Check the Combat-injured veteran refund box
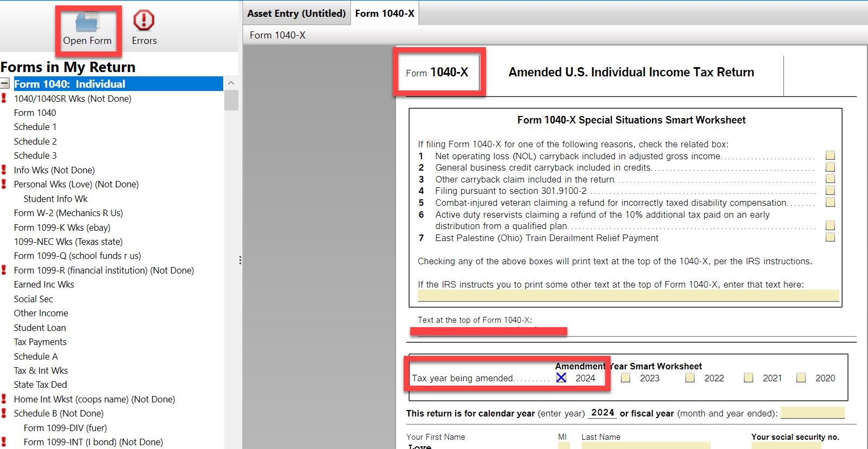The width and height of the screenshot is (868, 449). tap(830, 203)
